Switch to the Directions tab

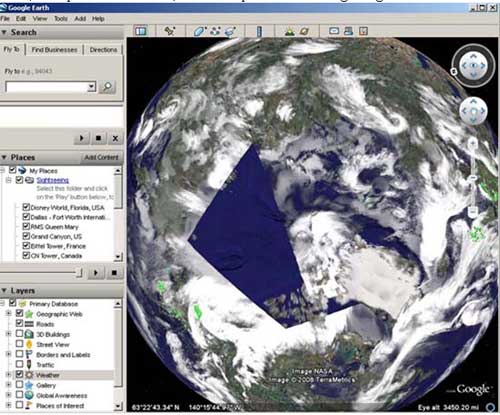[x=103, y=50]
